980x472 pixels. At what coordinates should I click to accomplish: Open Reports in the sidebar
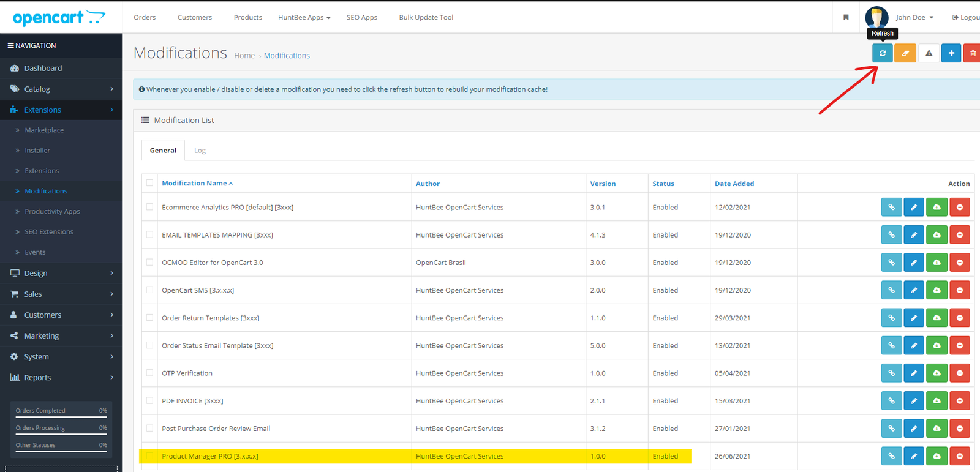[61, 378]
